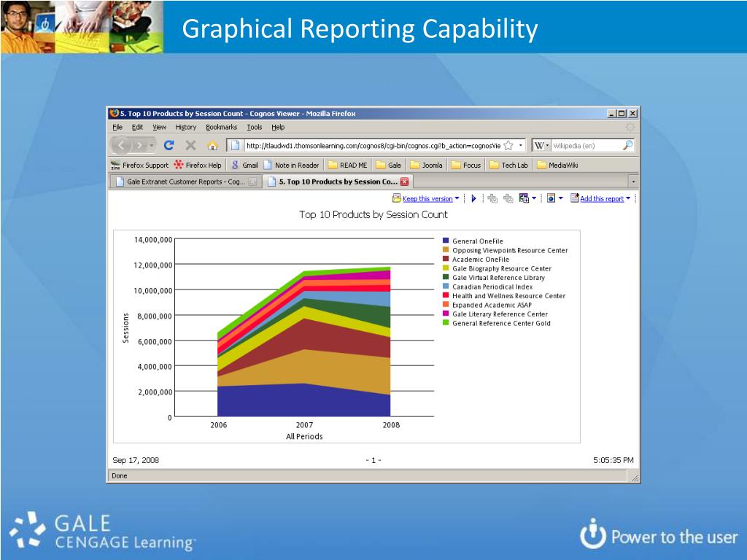Viewport: 747px width, 560px height.
Task: Click the Firefox icon in the title bar
Action: click(x=114, y=113)
